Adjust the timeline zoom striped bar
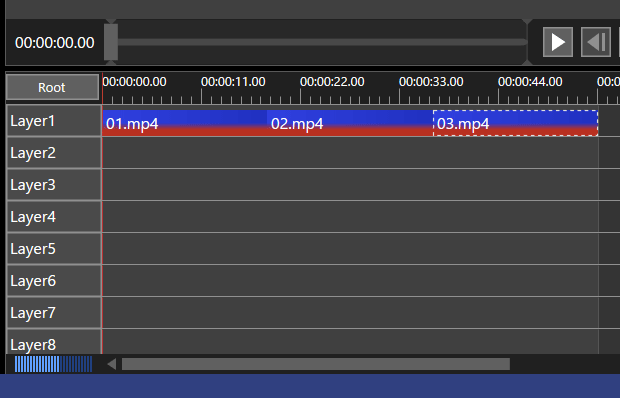The width and height of the screenshot is (620, 398). (x=53, y=364)
